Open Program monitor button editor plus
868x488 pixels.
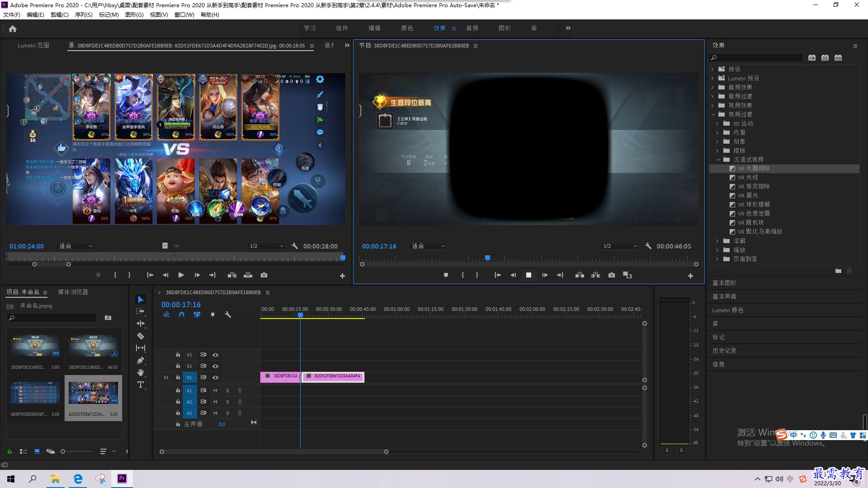click(690, 276)
